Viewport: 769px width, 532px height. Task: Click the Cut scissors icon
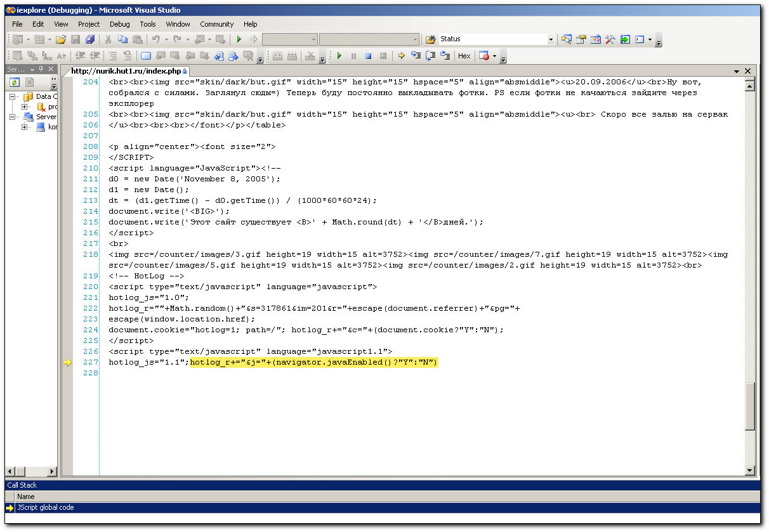[108, 39]
